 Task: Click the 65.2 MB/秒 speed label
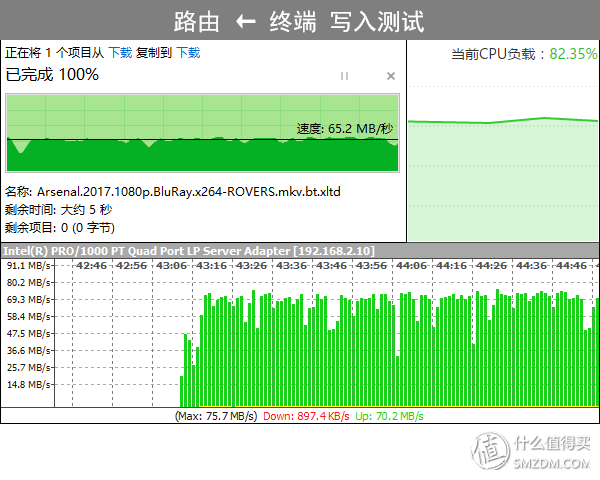click(x=345, y=129)
